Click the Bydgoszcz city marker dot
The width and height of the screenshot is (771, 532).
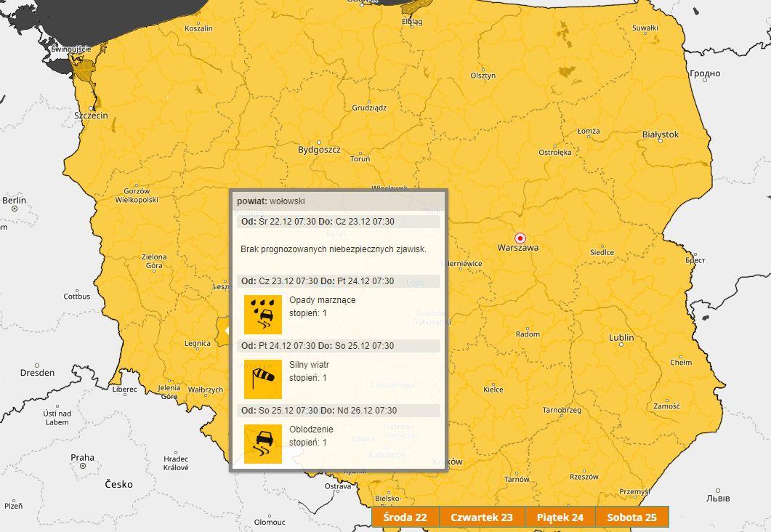[x=318, y=142]
